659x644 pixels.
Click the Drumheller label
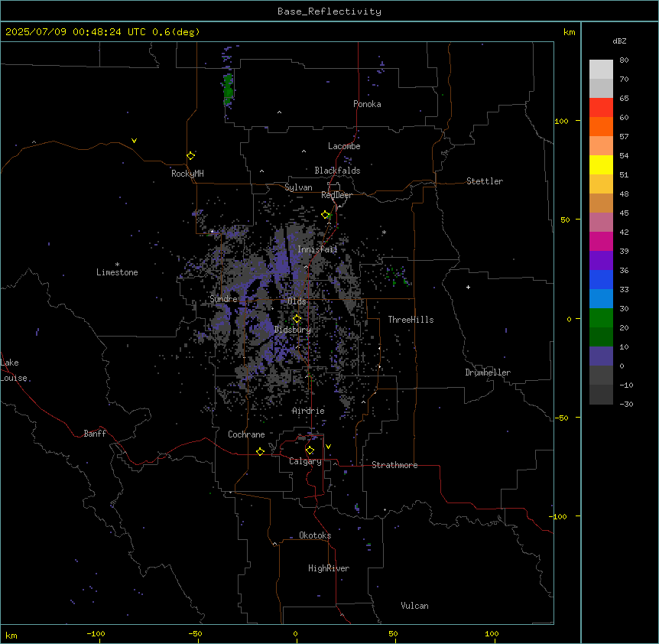pyautogui.click(x=488, y=372)
